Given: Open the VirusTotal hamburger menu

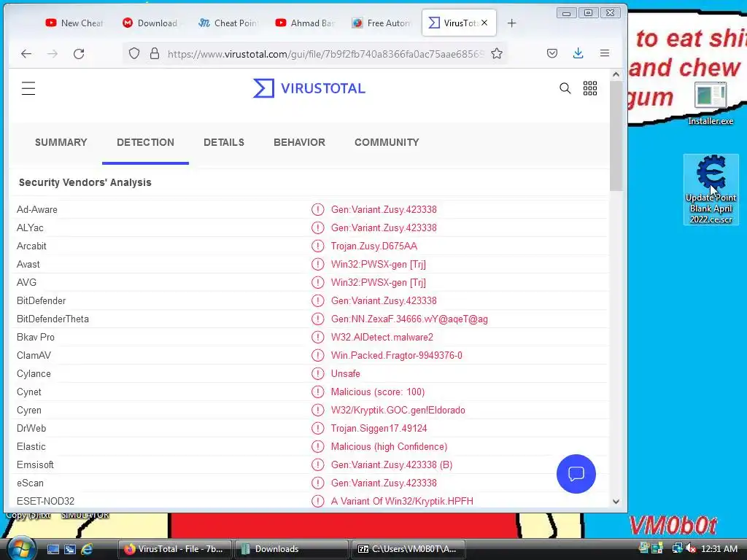Looking at the screenshot, I should tap(28, 88).
